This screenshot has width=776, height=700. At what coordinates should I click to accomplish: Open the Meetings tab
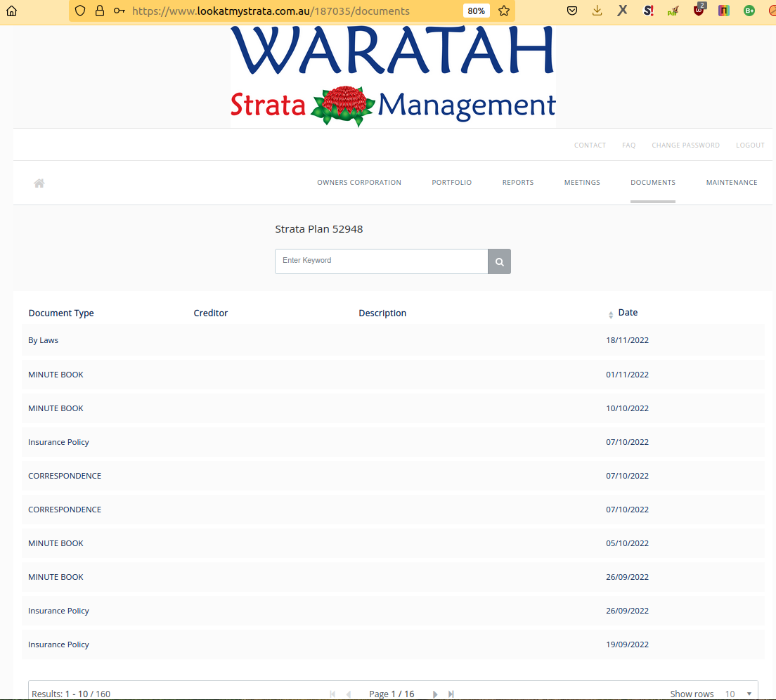(582, 183)
